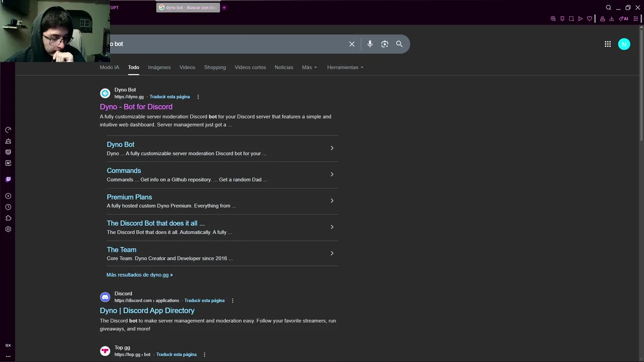Open the downloads icon in toolbar
The height and width of the screenshot is (362, 644).
coord(611,19)
